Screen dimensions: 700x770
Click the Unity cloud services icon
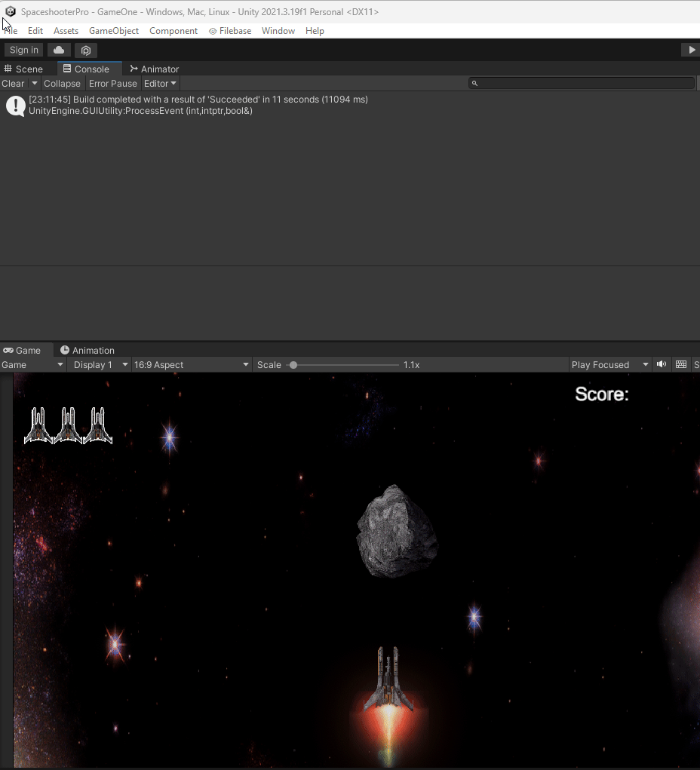pyautogui.click(x=58, y=50)
